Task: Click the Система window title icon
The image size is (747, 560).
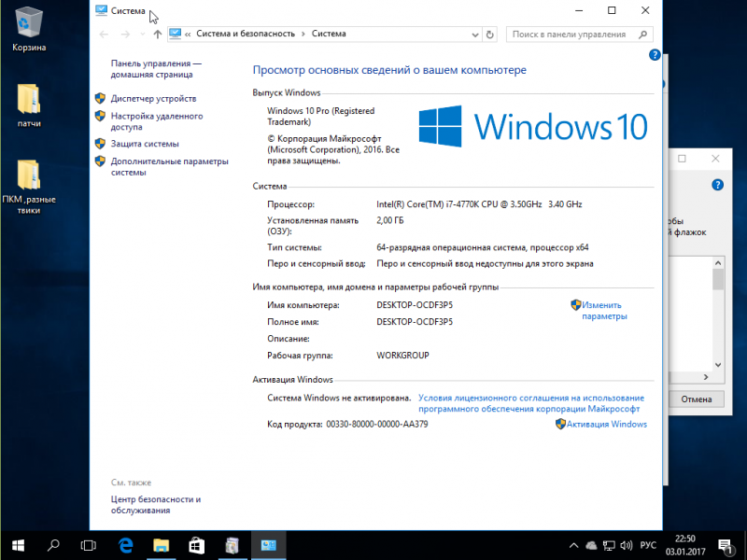Action: click(x=101, y=10)
